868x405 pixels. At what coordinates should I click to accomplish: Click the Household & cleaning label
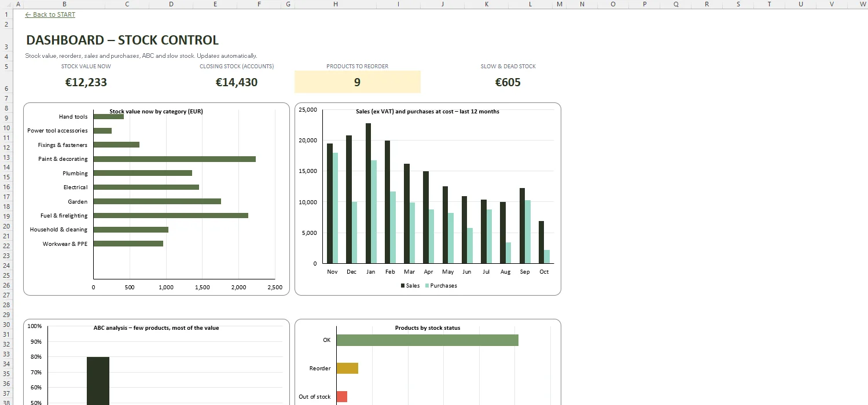58,230
